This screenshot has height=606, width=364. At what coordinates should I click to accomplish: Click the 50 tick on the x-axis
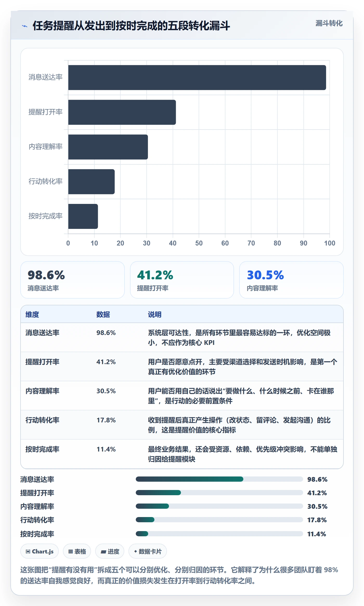[x=199, y=243]
